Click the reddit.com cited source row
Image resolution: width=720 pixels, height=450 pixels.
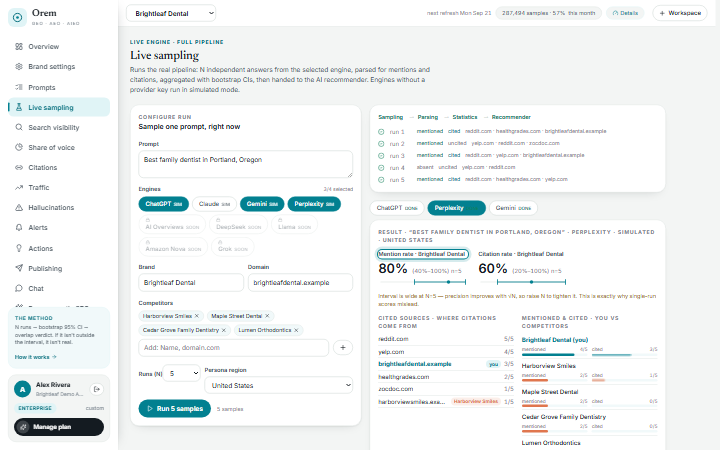(446, 339)
